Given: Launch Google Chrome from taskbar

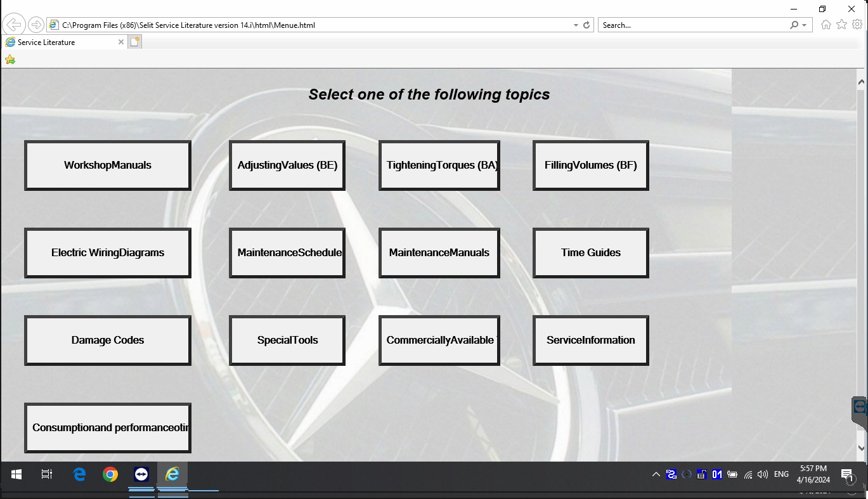Looking at the screenshot, I should click(110, 474).
